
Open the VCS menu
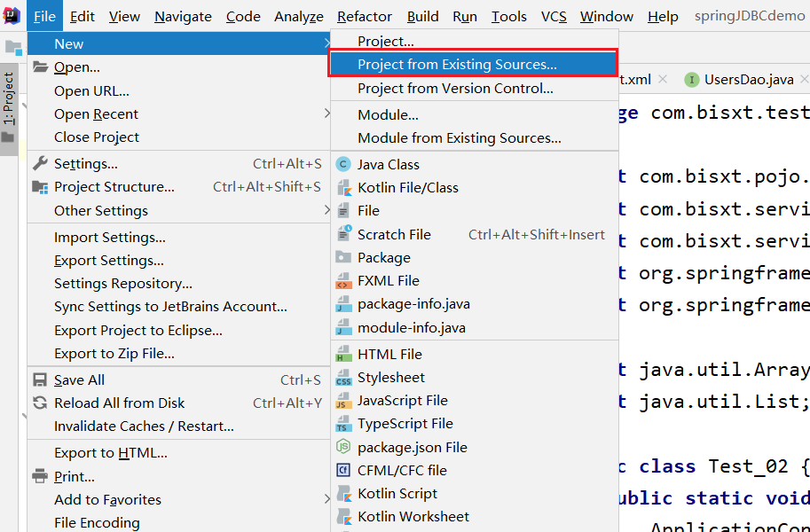(x=554, y=16)
